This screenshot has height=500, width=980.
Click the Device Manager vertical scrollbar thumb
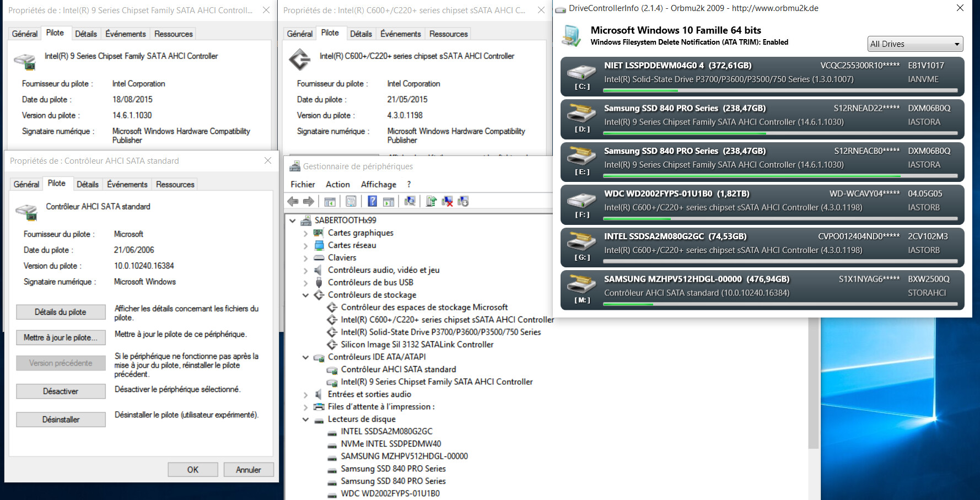coord(814,384)
